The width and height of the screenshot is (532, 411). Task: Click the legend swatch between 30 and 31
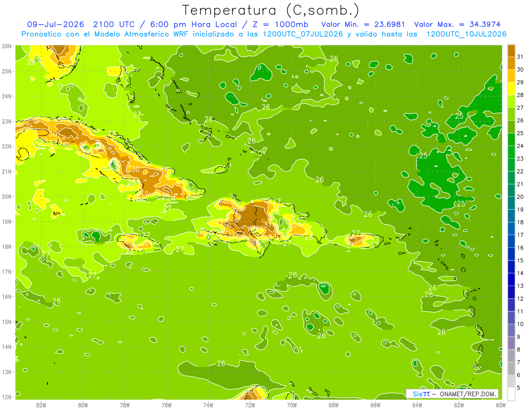point(512,63)
